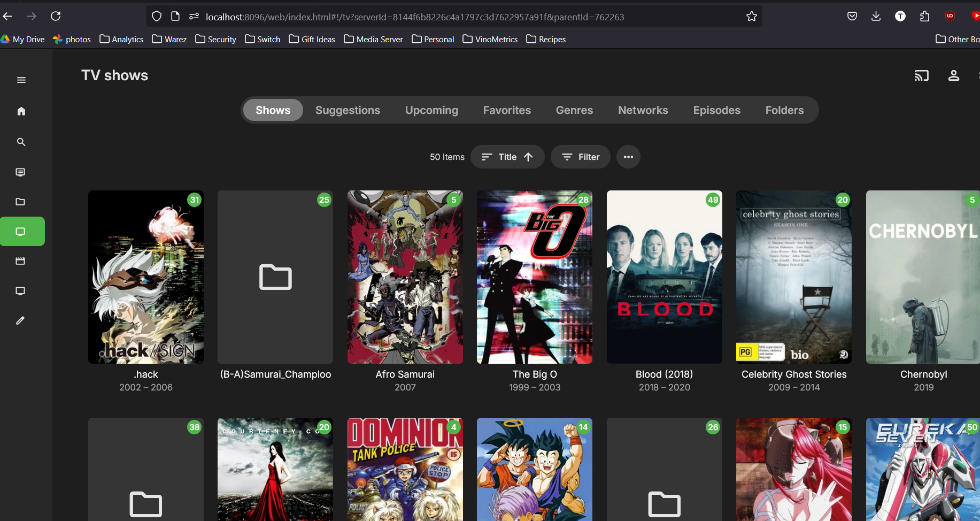Open the Gift Ideas bookmarks folder
Image resolution: width=980 pixels, height=521 pixels.
point(312,39)
